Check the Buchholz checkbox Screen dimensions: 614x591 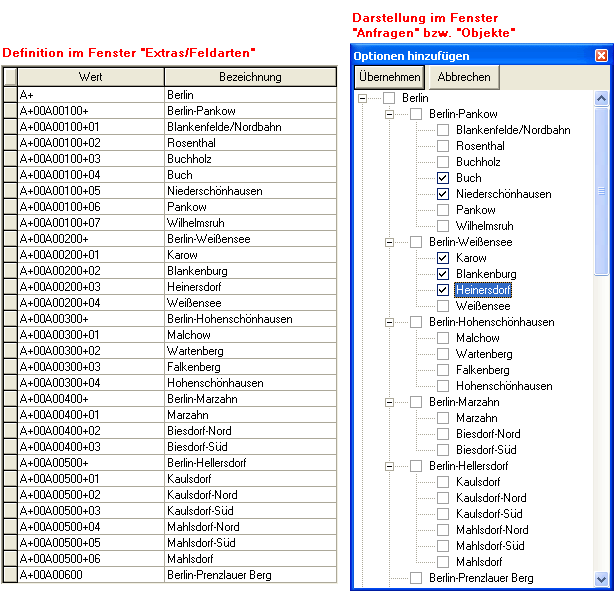click(443, 162)
